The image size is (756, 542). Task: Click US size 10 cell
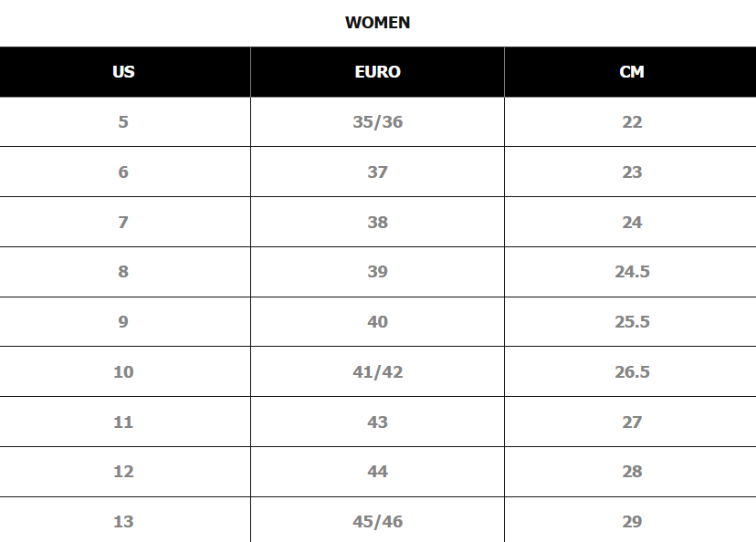[x=125, y=371]
